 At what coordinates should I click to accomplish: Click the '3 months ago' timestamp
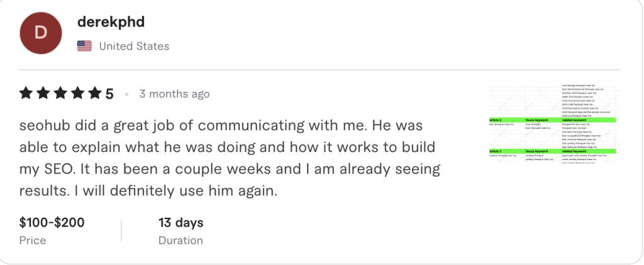[x=174, y=94]
